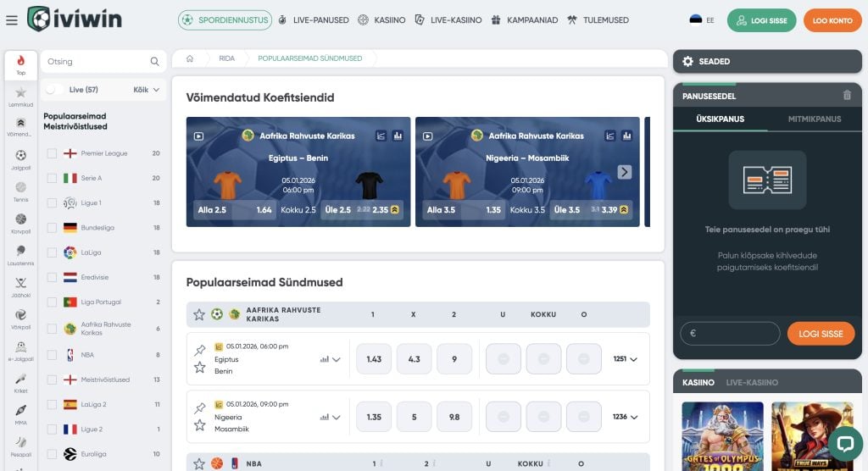Toggle the Live (57) switch
Screen dimensions: 868x471
(53, 90)
